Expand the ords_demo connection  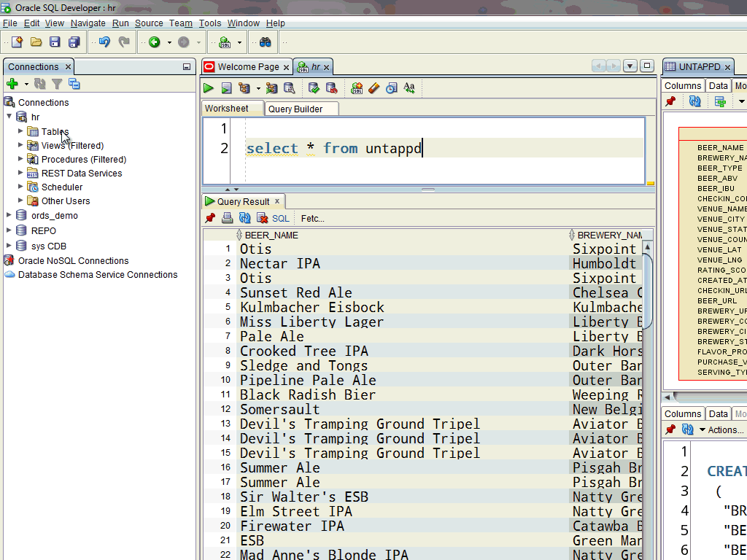click(9, 215)
